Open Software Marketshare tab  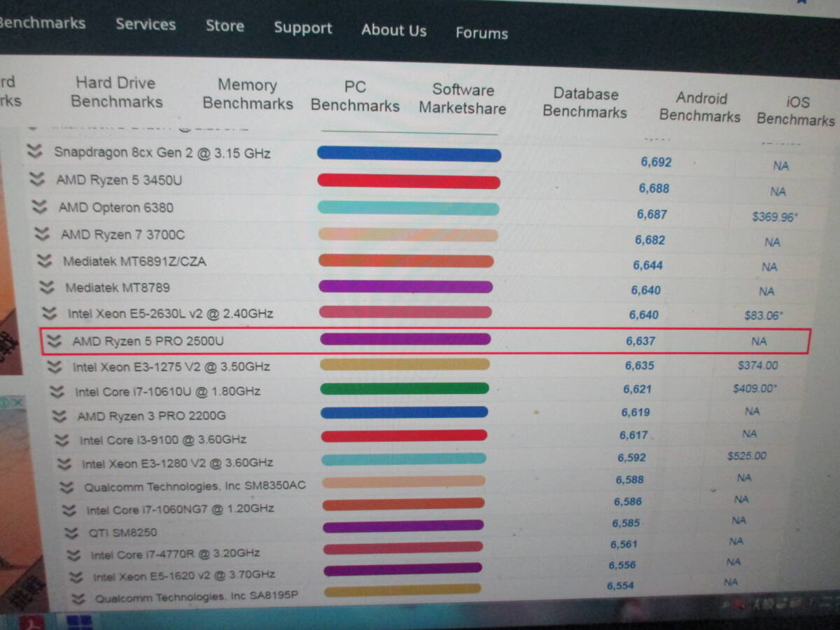click(x=463, y=99)
